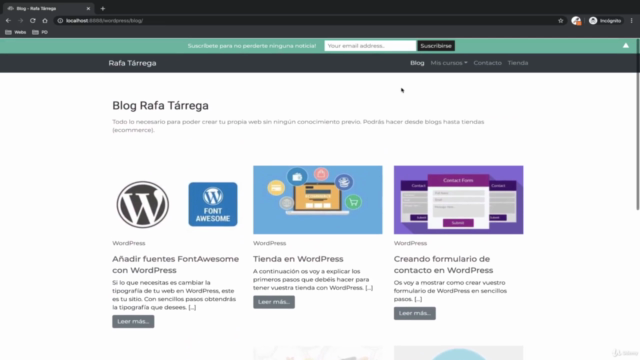Open a new tab with plus icon

pos(103,8)
